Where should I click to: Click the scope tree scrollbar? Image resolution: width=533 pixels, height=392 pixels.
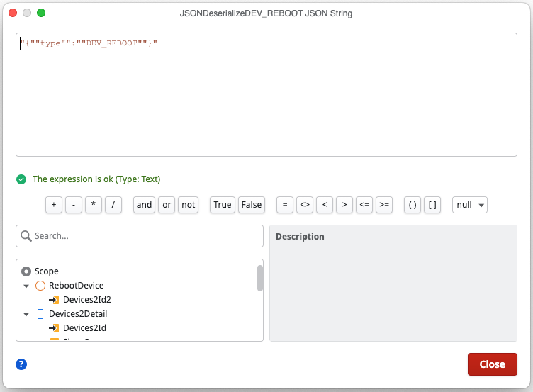tap(260, 278)
